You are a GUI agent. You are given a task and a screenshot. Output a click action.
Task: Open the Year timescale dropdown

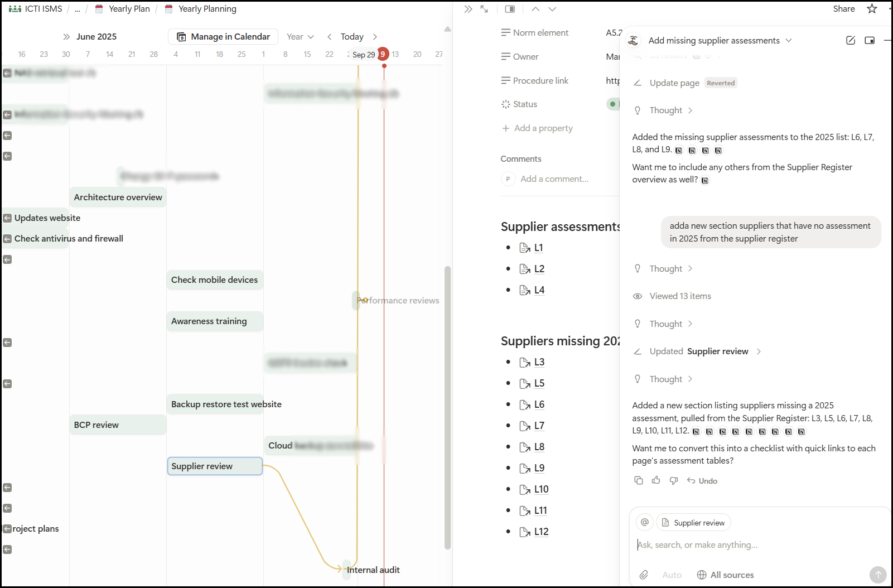pyautogui.click(x=300, y=37)
